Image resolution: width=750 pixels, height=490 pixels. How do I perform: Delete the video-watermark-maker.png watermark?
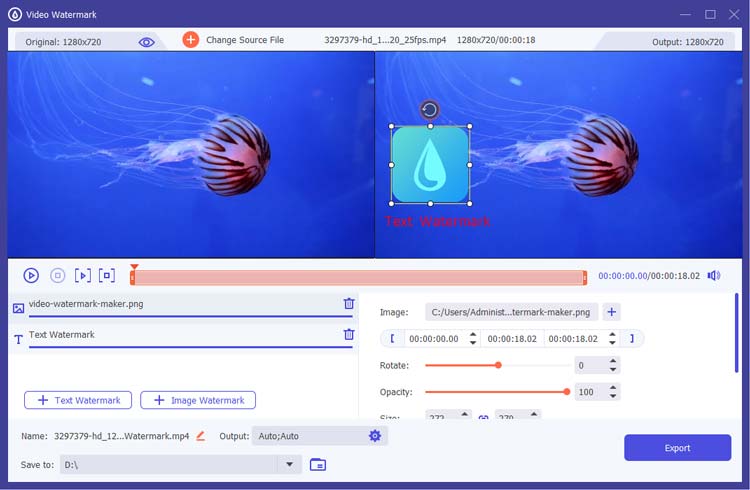(349, 303)
